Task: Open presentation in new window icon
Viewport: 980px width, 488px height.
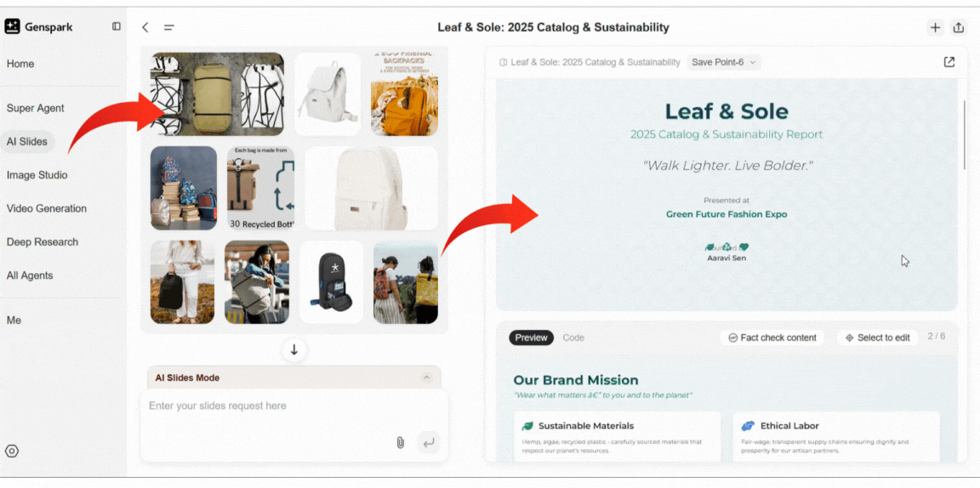Action: [949, 62]
